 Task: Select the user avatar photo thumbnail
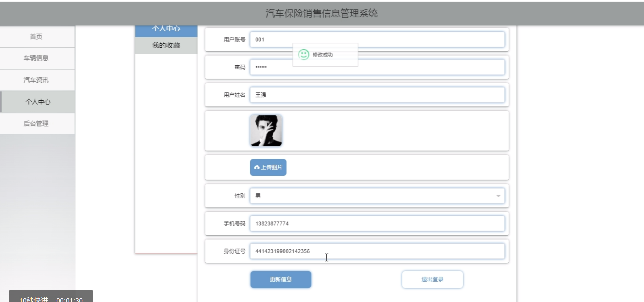pos(266,130)
